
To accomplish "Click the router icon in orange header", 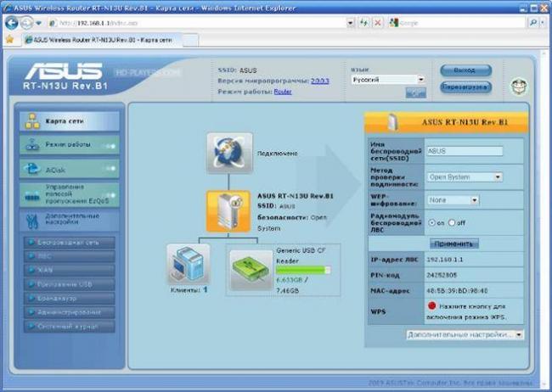I will [393, 122].
